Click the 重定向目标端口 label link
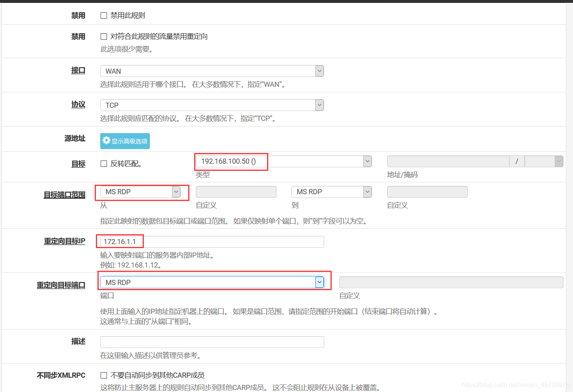This screenshot has height=392, width=573. [61, 285]
